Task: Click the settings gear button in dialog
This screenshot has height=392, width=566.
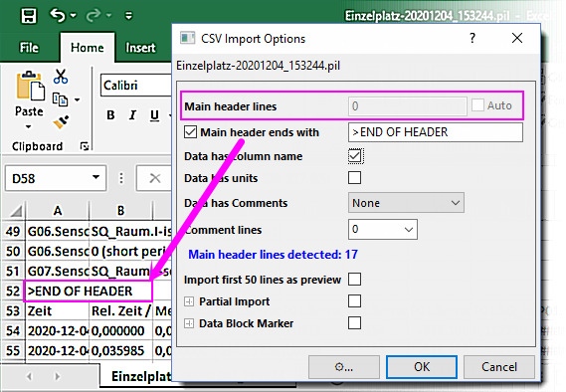Action: [344, 367]
